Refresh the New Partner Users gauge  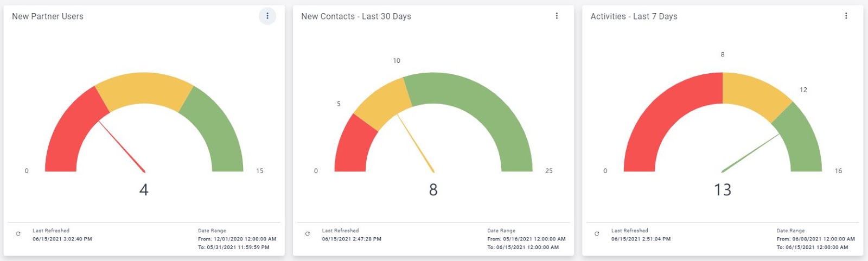coord(18,234)
